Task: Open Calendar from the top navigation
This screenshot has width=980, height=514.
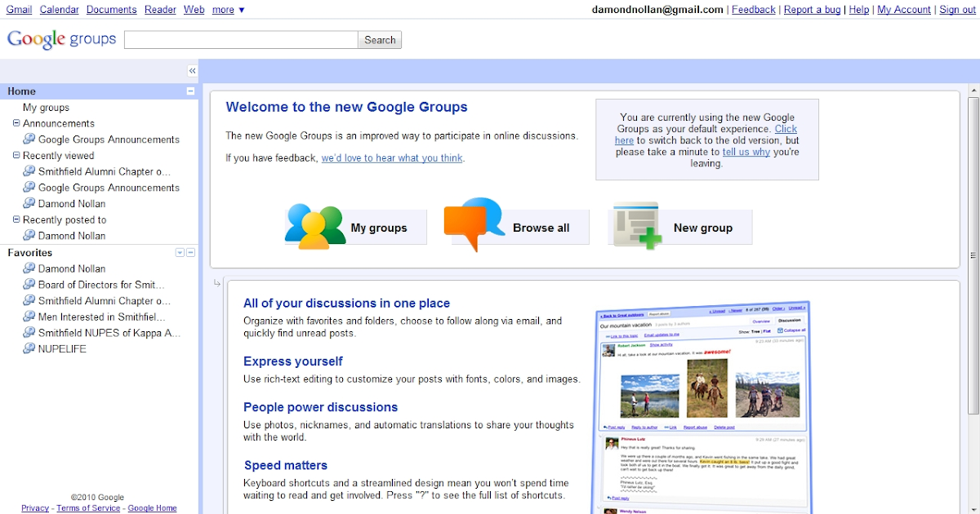Action: point(59,9)
